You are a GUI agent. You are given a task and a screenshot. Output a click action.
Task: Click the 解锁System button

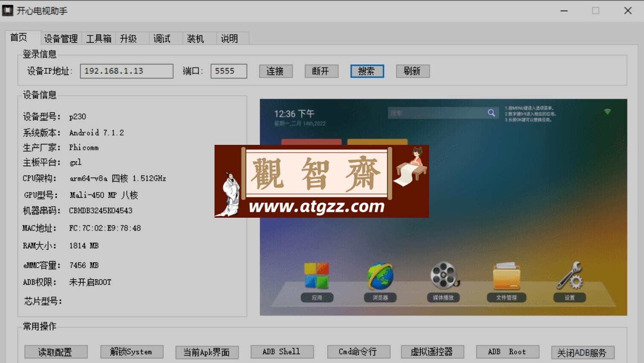click(x=132, y=351)
